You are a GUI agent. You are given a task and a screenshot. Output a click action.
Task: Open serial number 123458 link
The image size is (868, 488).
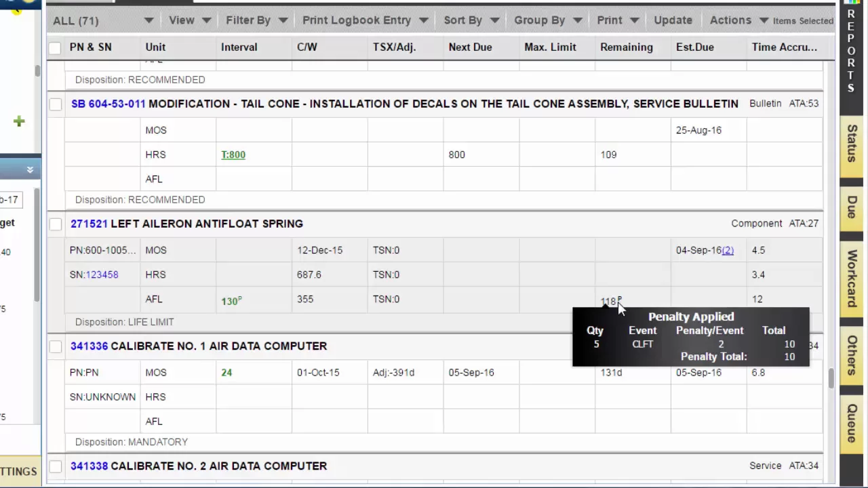pos(102,275)
